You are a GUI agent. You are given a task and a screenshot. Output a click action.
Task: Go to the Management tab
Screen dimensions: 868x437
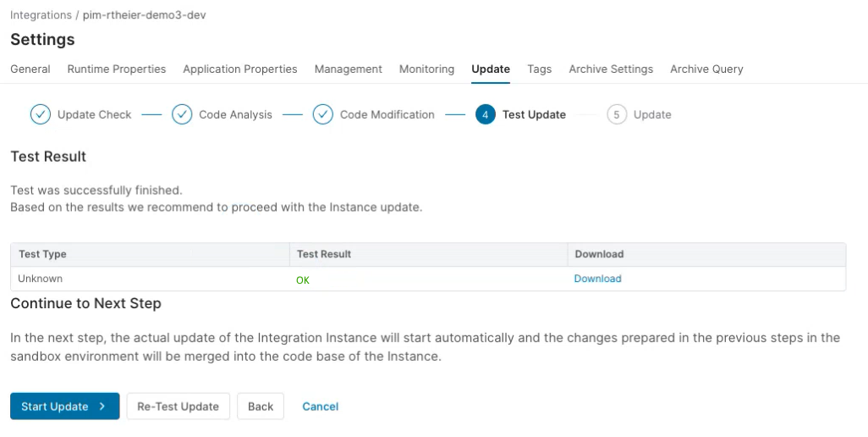pyautogui.click(x=349, y=69)
